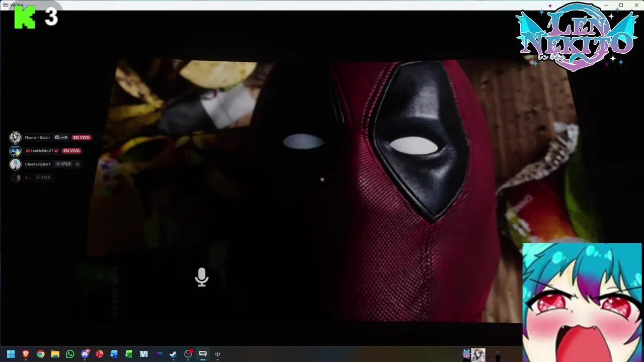Viewport: 644px width, 362px height.
Task: Launch Brave browser from taskbar
Action: pos(26,354)
